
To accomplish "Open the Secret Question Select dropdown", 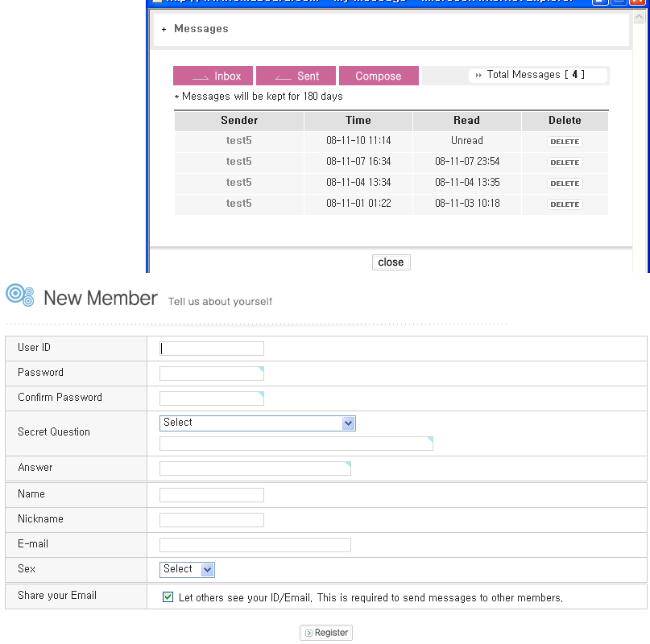I will tap(258, 423).
